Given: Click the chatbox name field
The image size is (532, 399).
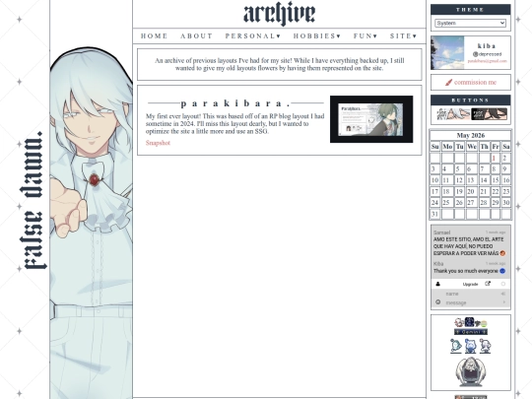Looking at the screenshot, I should tap(472, 294).
